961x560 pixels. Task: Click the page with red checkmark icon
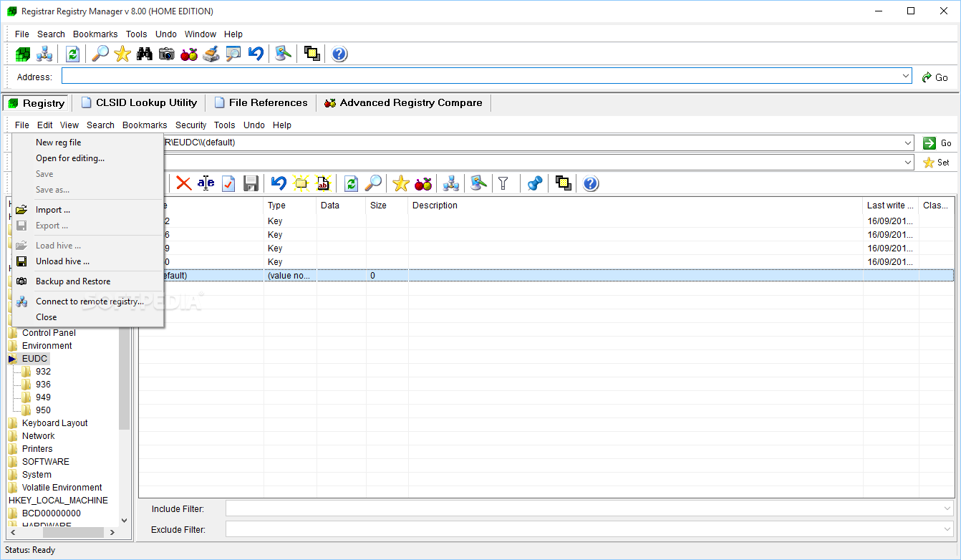pyautogui.click(x=228, y=183)
